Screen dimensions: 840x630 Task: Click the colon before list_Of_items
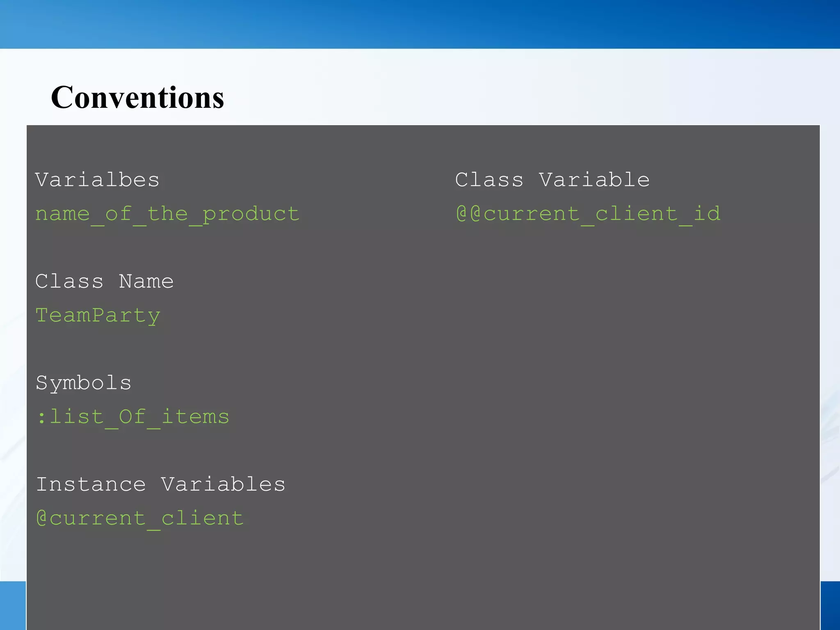click(x=41, y=418)
